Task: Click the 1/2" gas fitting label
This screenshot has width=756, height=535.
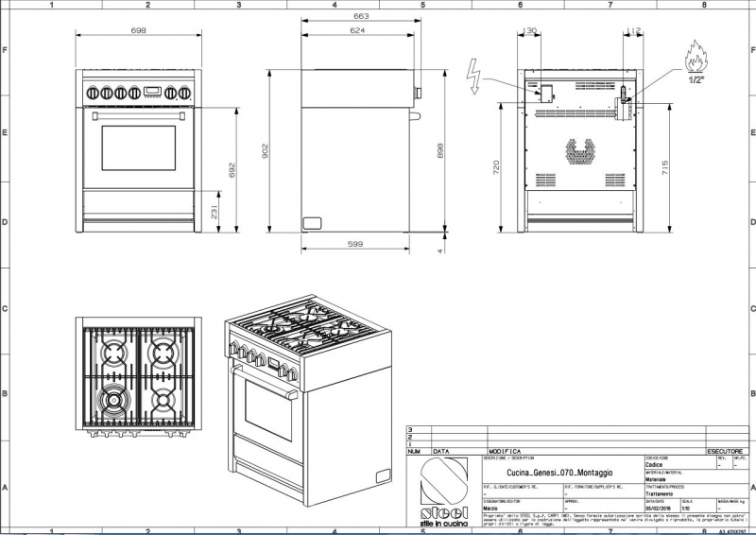Action: pos(696,81)
